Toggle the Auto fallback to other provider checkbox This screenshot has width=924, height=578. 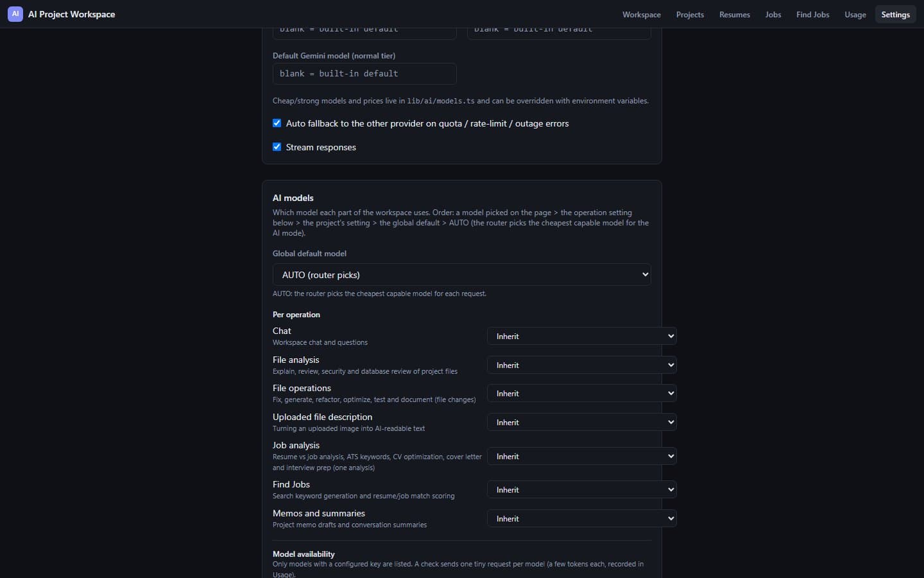tap(277, 123)
